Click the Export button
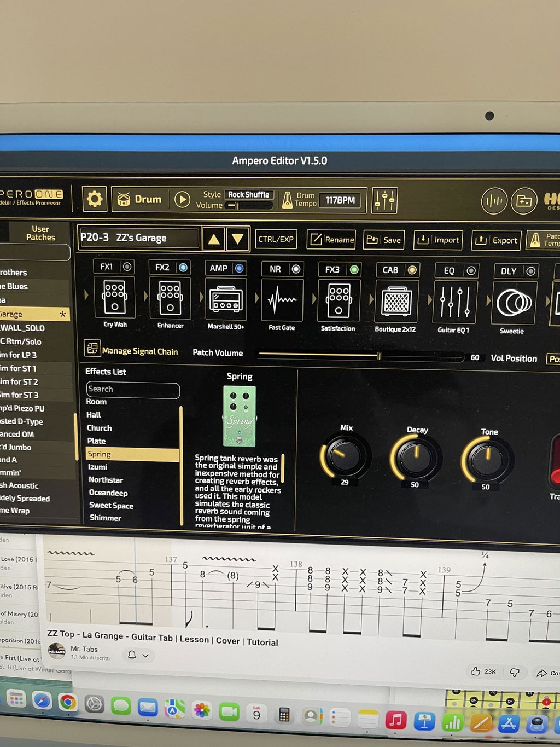The image size is (560, 747). pyautogui.click(x=496, y=240)
